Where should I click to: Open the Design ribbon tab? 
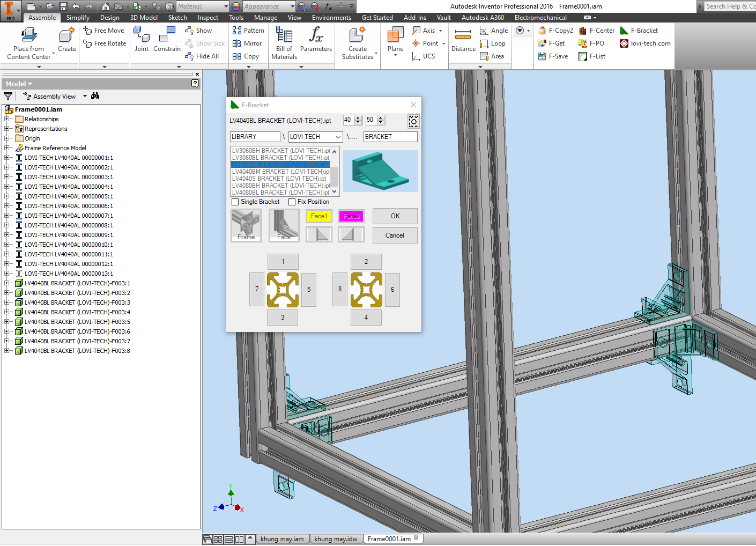(110, 18)
